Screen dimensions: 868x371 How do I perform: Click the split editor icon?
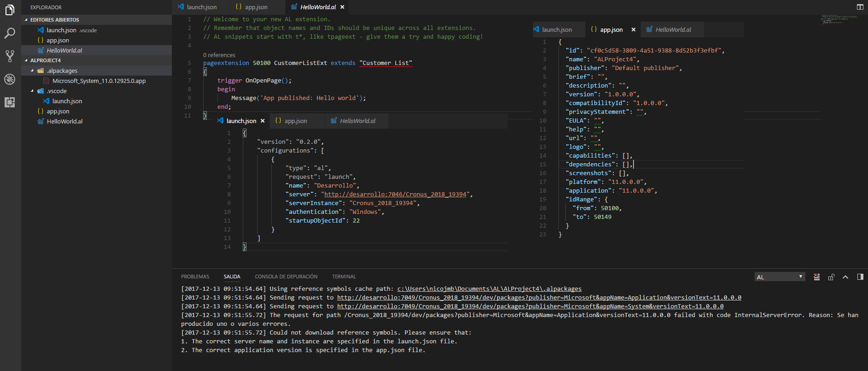pos(860,7)
